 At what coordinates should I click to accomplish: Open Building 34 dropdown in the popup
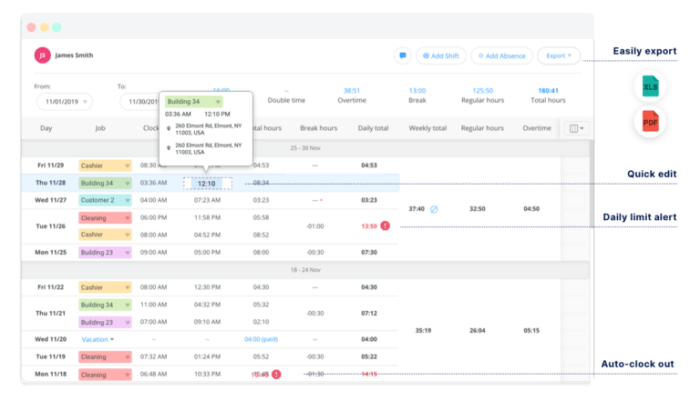pos(193,102)
